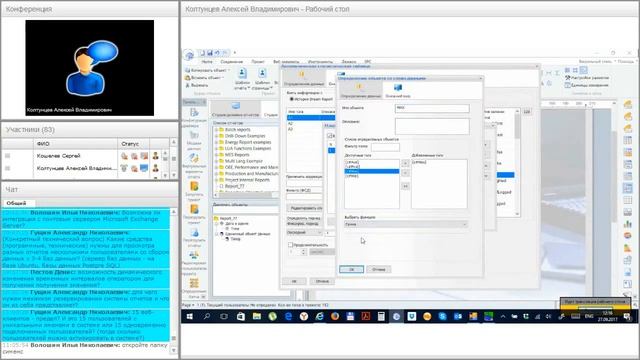Open Виртуальные элементы in the left sidebar
640x360 pixels.
194,166
